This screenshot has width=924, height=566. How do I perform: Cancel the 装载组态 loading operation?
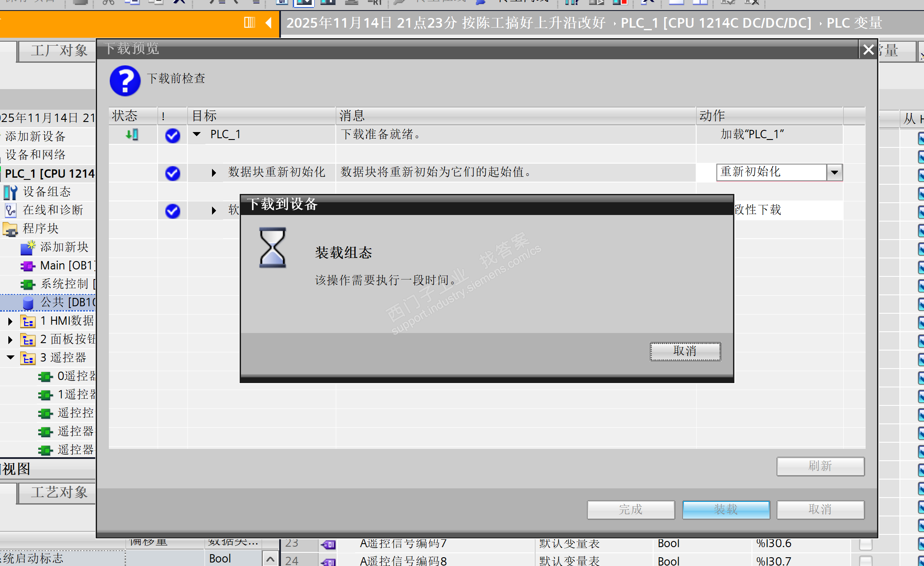[685, 351]
